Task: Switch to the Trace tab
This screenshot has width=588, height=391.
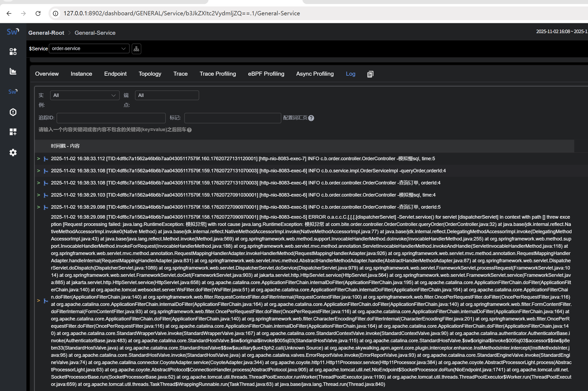Action: [x=180, y=74]
